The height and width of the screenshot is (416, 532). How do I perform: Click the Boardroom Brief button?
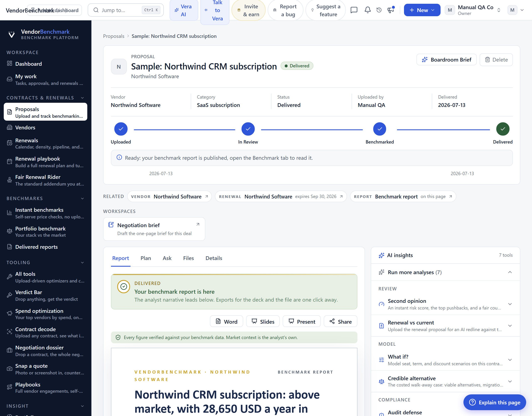point(446,59)
